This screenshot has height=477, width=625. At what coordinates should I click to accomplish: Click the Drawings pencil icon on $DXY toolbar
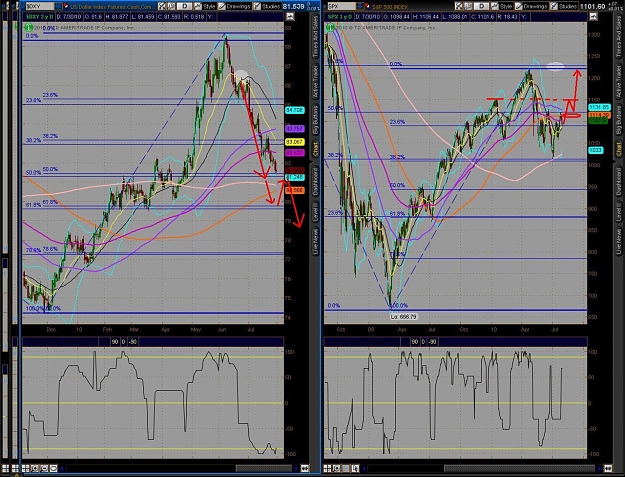coord(222,6)
